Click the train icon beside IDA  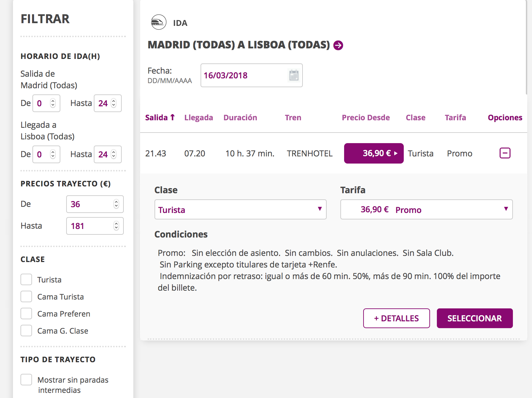click(x=159, y=22)
